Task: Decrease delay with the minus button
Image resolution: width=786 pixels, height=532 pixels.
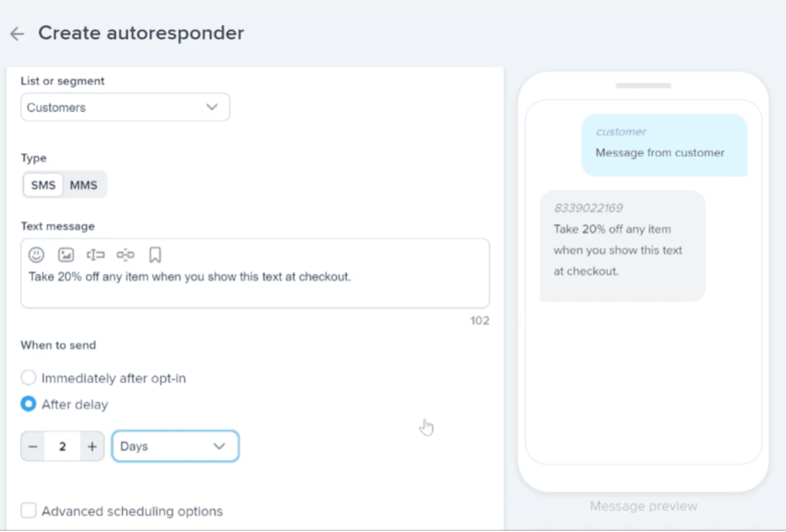Action: 33,447
